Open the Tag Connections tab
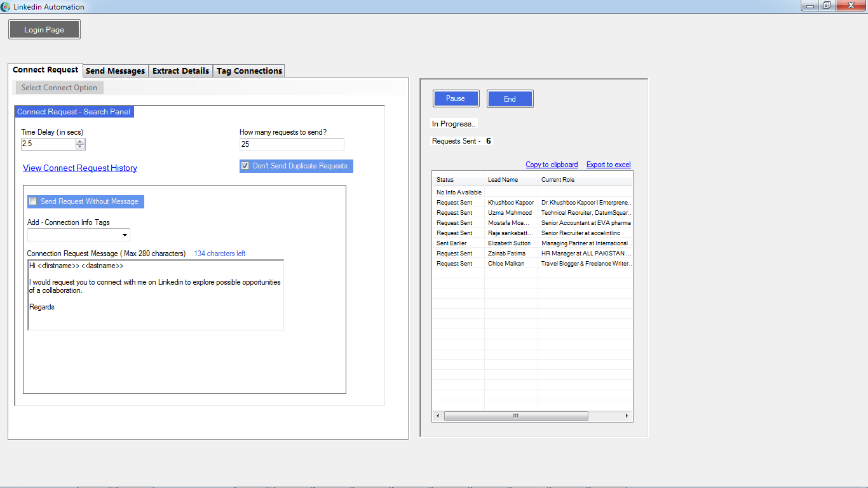Screen dimensions: 868x488 tap(249, 71)
